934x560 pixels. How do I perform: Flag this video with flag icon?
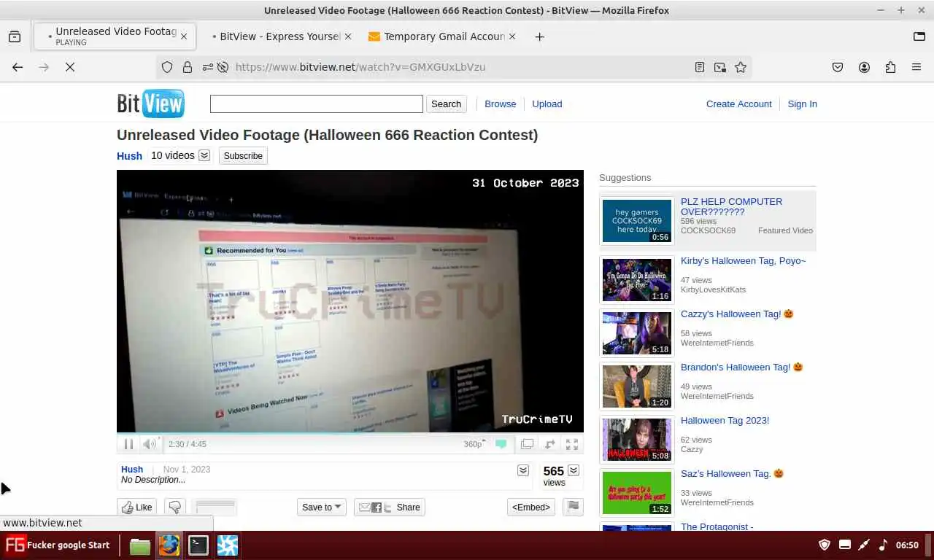click(574, 507)
